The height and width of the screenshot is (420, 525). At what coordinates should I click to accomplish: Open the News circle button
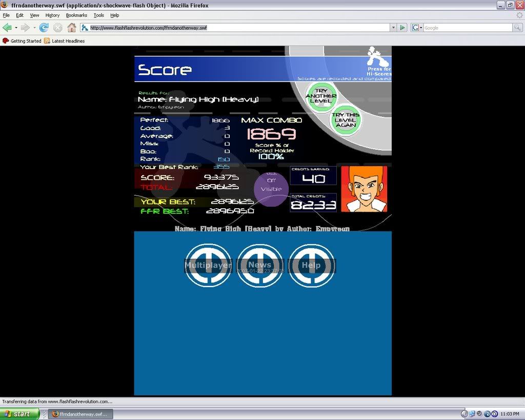(259, 265)
